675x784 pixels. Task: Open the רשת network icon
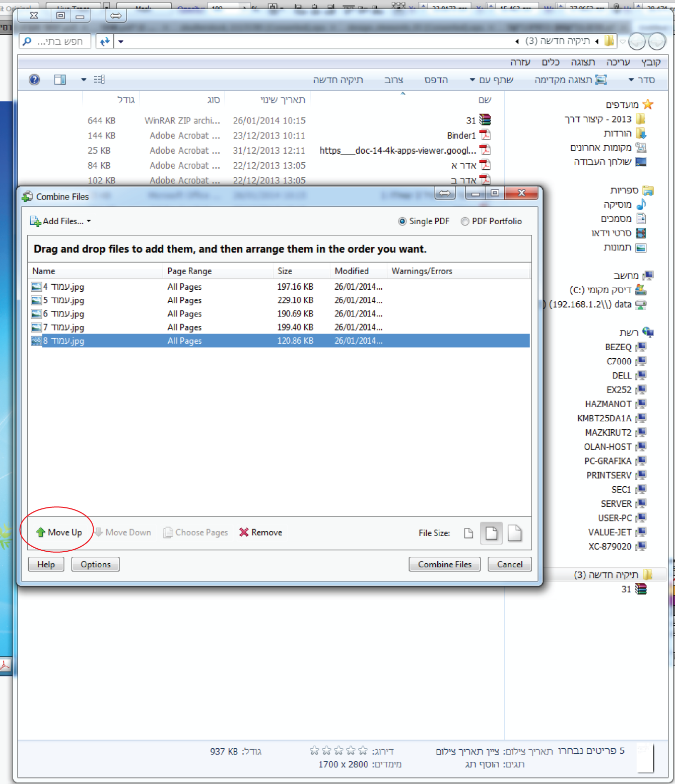648,333
